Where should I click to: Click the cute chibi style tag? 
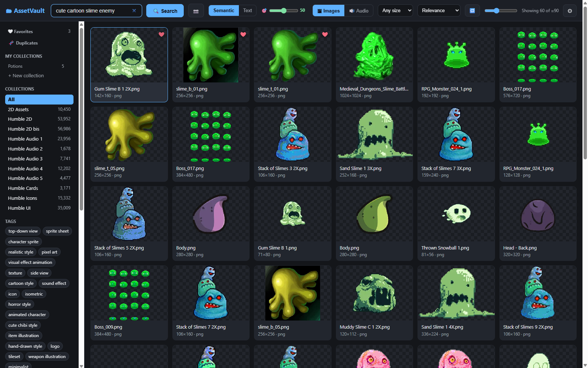coord(23,325)
